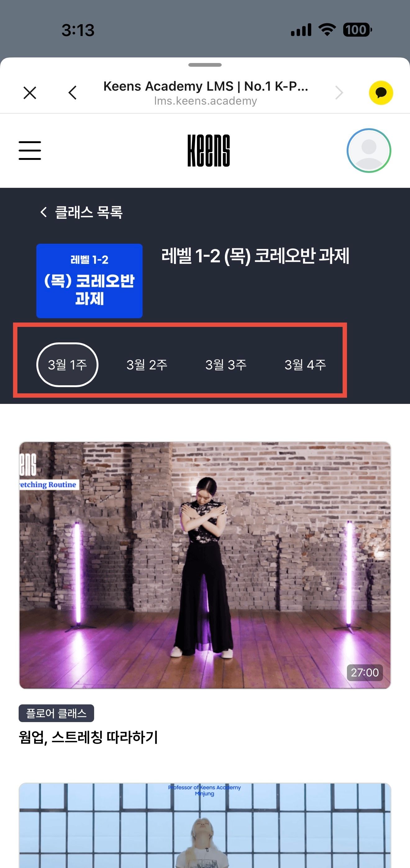Screen dimensions: 410x868
Task: Open the user profile avatar
Action: [369, 151]
